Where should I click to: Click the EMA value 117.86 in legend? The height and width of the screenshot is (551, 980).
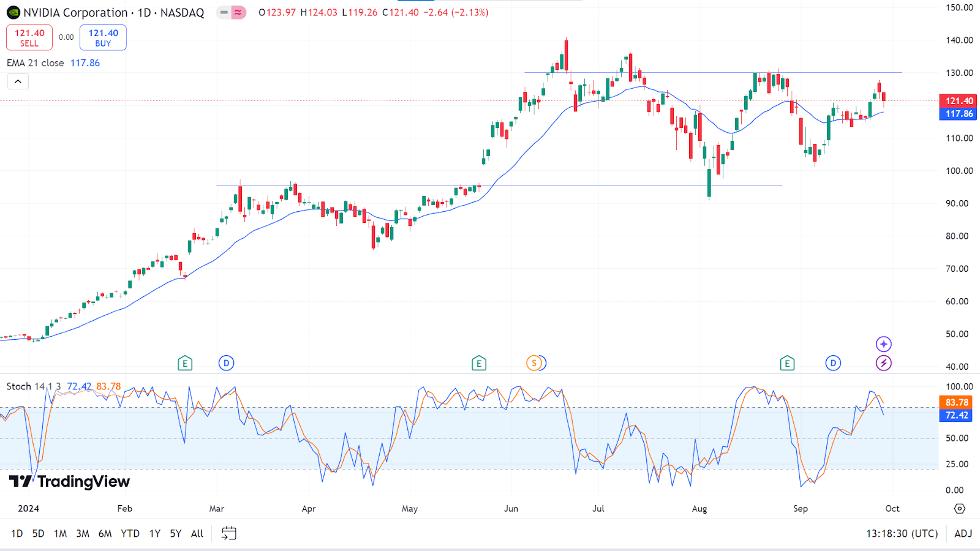(x=85, y=63)
